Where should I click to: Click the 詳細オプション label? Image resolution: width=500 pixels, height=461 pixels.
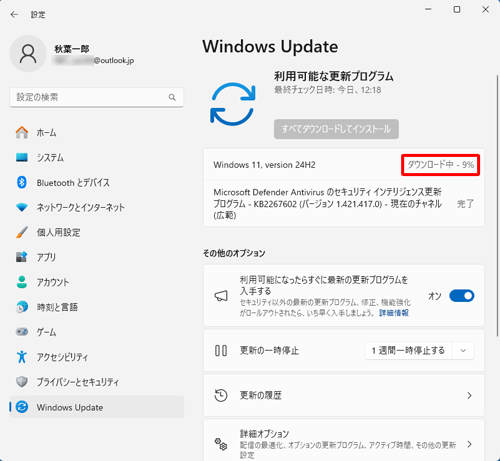point(264,434)
